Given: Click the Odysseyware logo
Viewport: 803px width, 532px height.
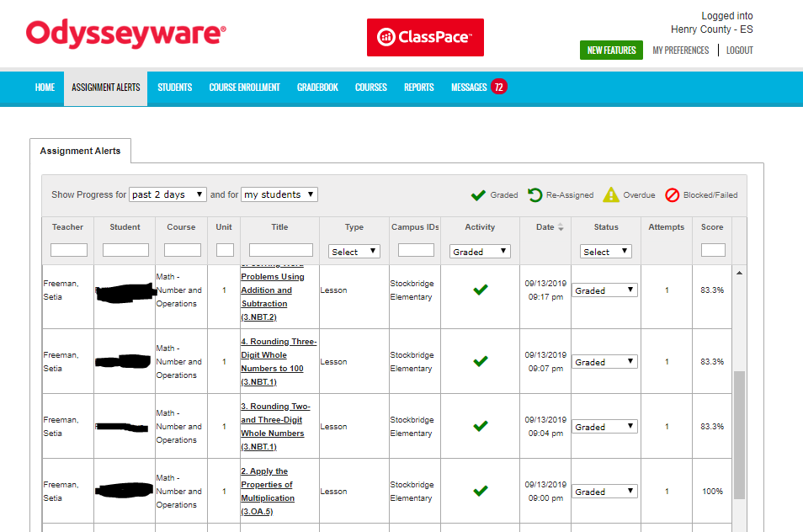Looking at the screenshot, I should click(126, 34).
